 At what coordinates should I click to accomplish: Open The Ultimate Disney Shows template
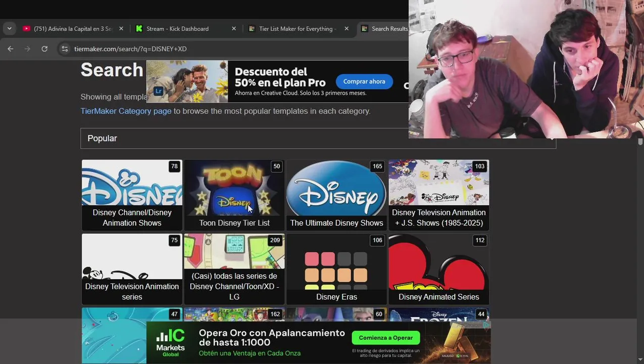click(336, 195)
